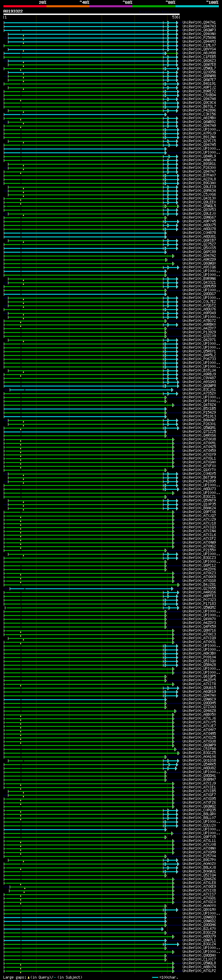Select hit label UniRef100_P15429
The image size is (222, 980).
pos(199,412)
